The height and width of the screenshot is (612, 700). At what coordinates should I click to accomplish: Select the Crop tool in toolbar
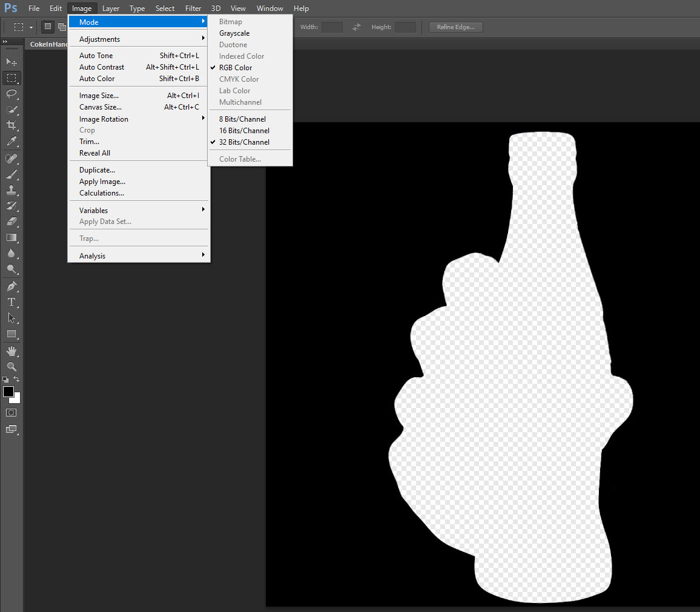11,125
